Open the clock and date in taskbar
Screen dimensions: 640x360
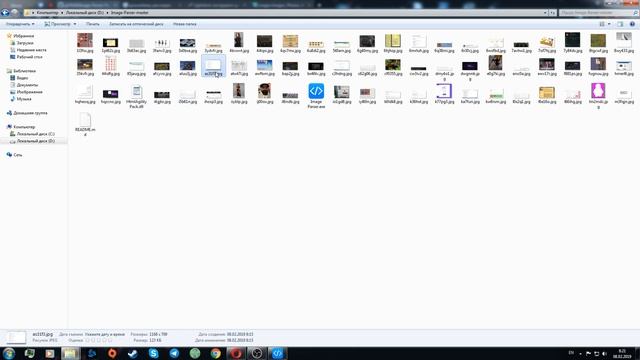(x=622, y=353)
